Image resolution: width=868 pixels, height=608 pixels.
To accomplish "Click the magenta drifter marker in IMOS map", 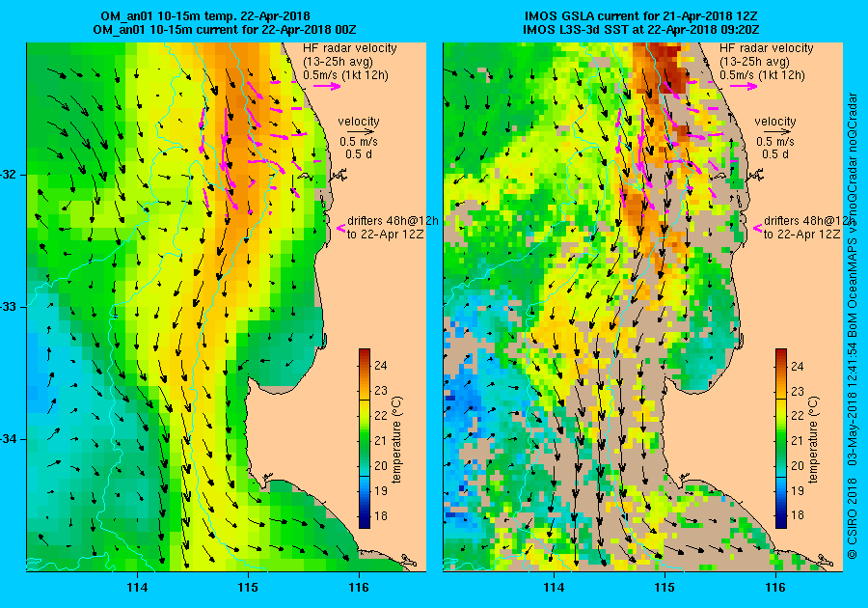I will click(757, 228).
